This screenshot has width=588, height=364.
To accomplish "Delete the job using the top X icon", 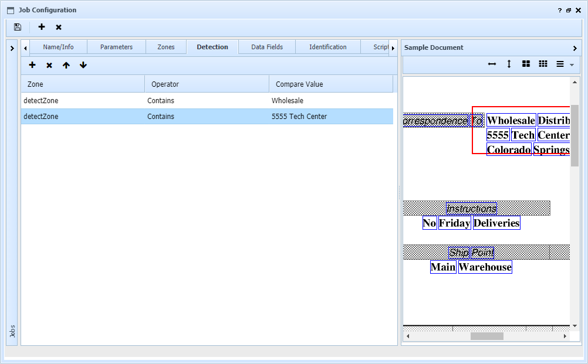I will (59, 27).
